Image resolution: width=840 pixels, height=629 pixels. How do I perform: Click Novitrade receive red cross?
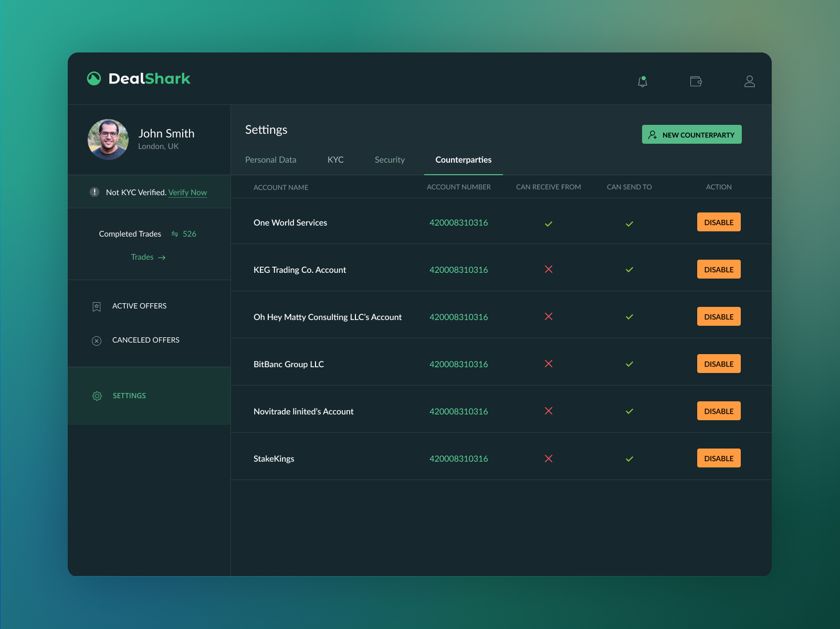coord(549,411)
